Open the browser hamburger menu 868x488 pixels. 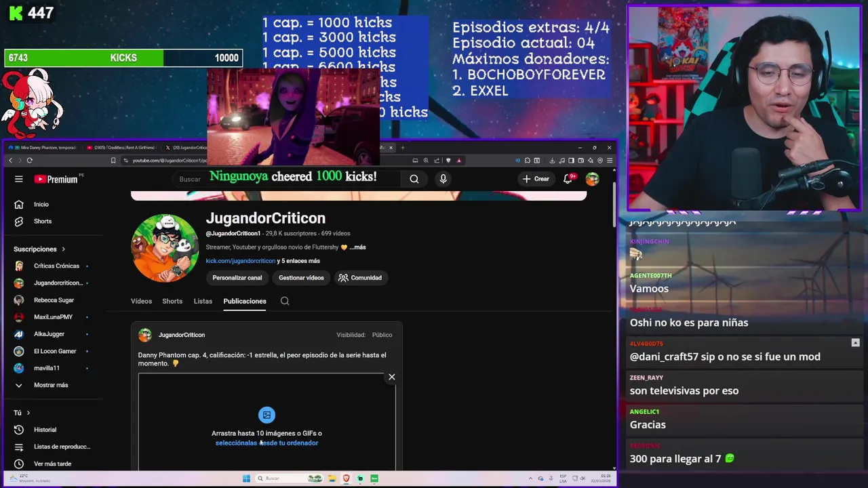tap(610, 161)
